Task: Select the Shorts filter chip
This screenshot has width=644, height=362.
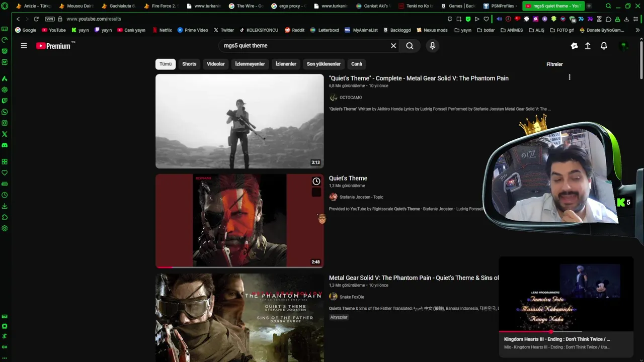Action: 189,64
